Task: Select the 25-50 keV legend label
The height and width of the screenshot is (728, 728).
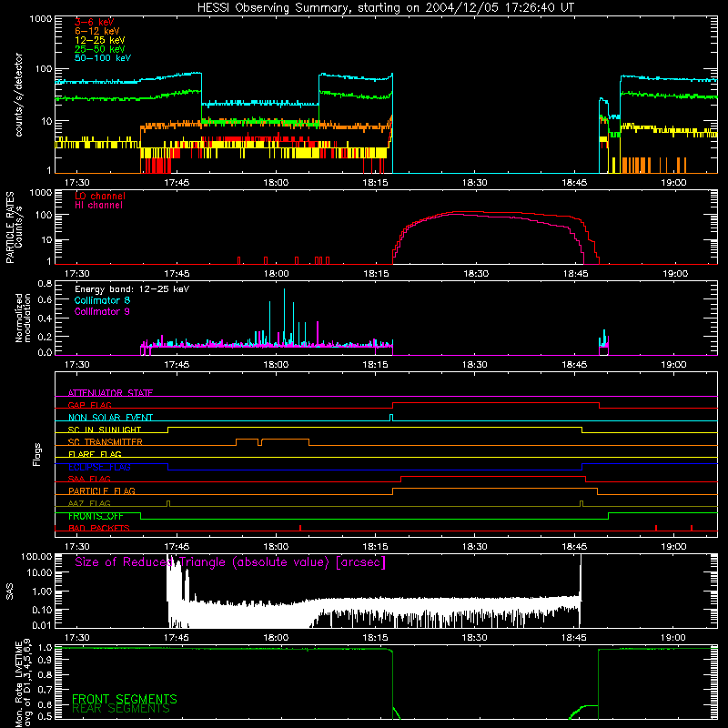Action: 100,49
